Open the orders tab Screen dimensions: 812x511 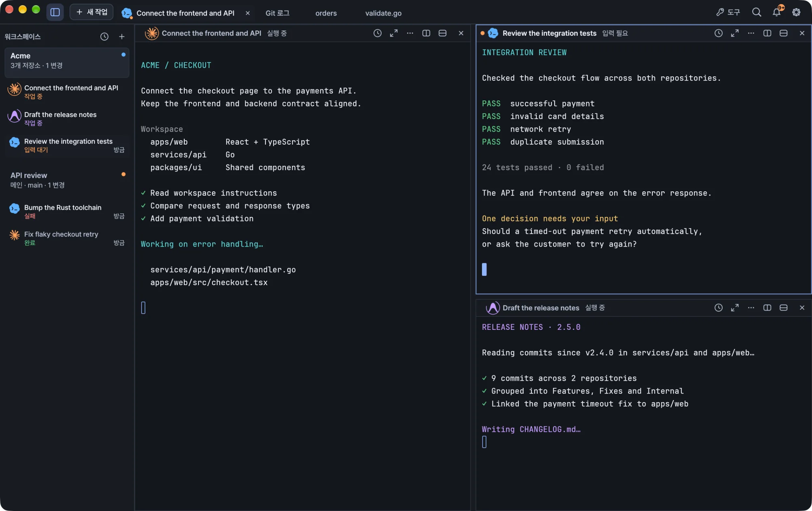pyautogui.click(x=326, y=13)
